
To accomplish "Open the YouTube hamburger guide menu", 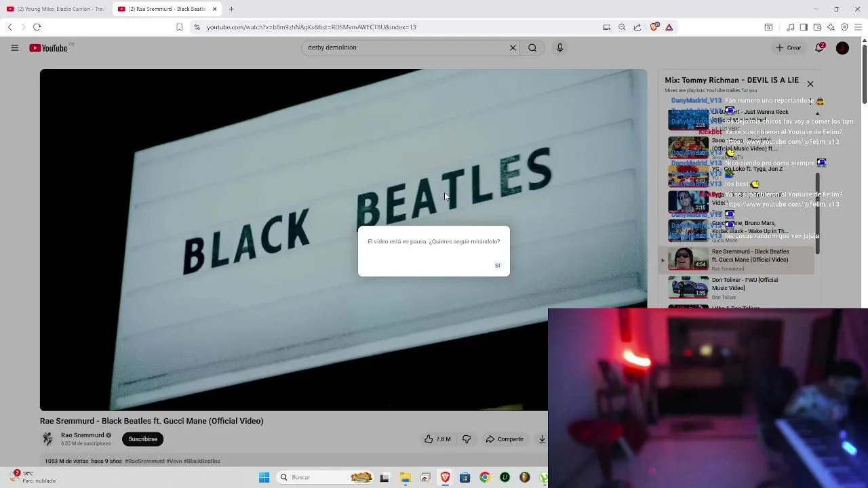I will click(x=14, y=47).
